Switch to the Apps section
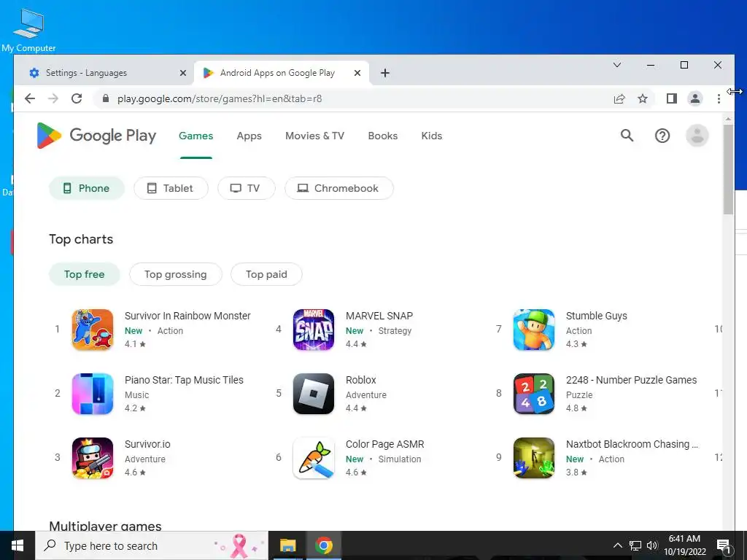 pos(249,136)
